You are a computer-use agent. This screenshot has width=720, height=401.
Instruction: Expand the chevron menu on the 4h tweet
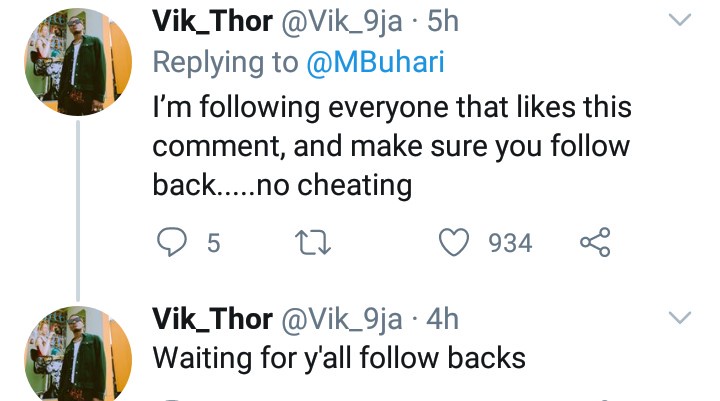679,319
